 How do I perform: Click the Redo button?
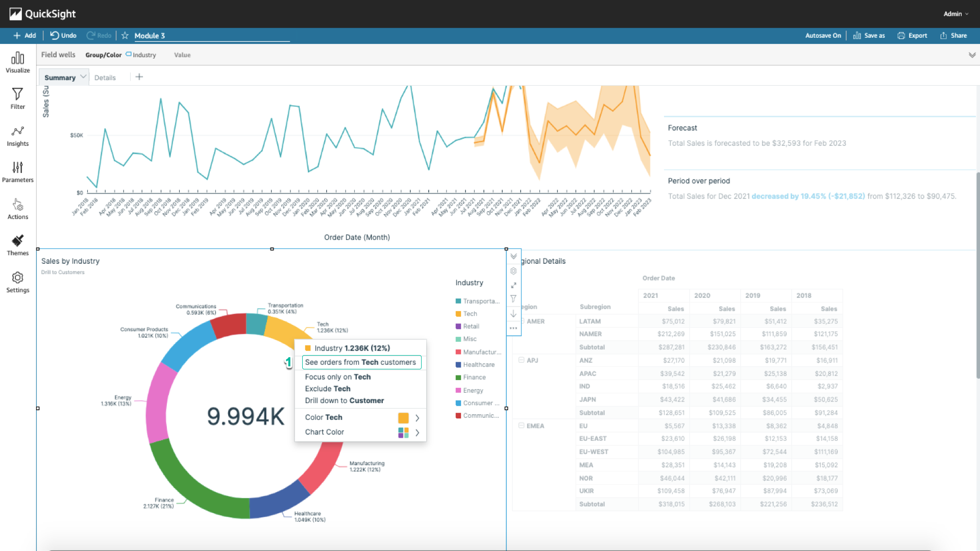99,36
